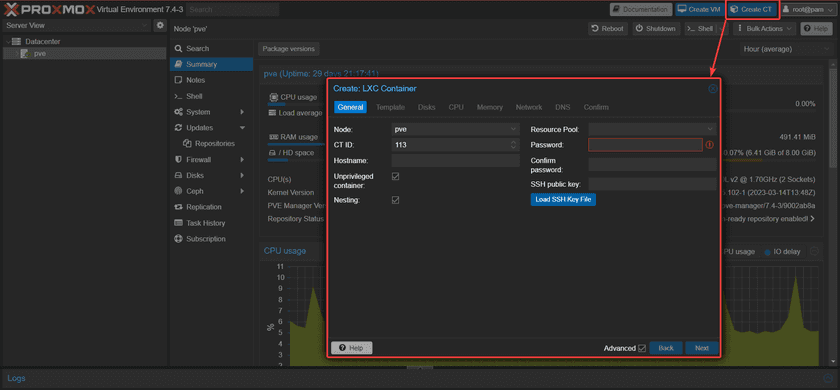The width and height of the screenshot is (840, 390).
Task: Click the Shell button in node toolbar
Action: point(701,29)
